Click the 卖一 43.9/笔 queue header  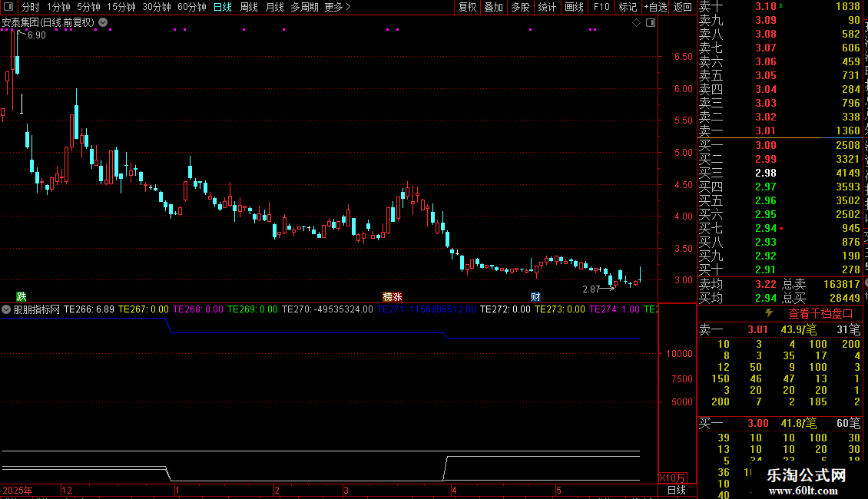pyautogui.click(x=780, y=329)
